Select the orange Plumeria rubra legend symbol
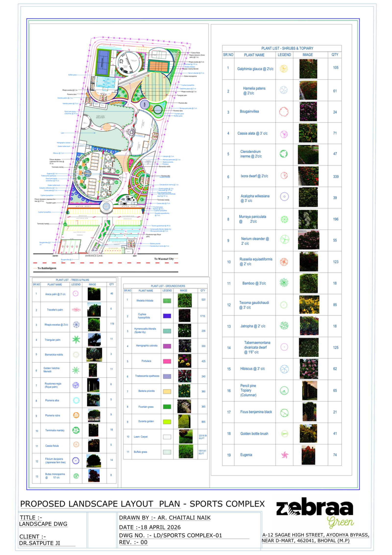 (76, 415)
